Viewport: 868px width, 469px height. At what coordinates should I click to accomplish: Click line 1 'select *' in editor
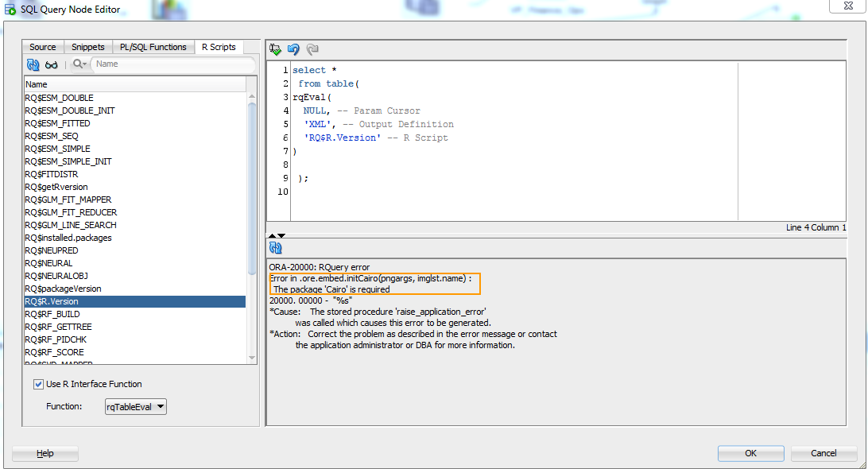tap(315, 70)
